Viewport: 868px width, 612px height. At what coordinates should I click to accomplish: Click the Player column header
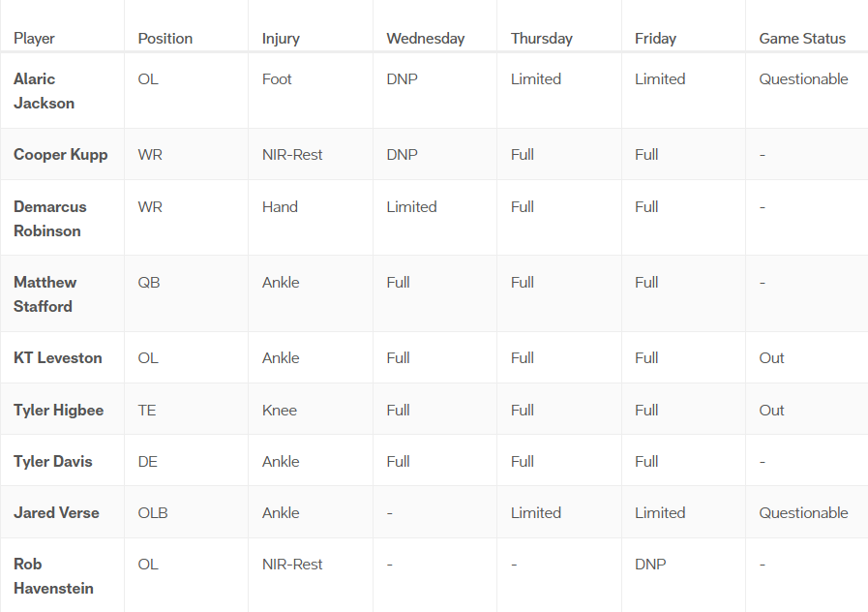click(x=34, y=39)
